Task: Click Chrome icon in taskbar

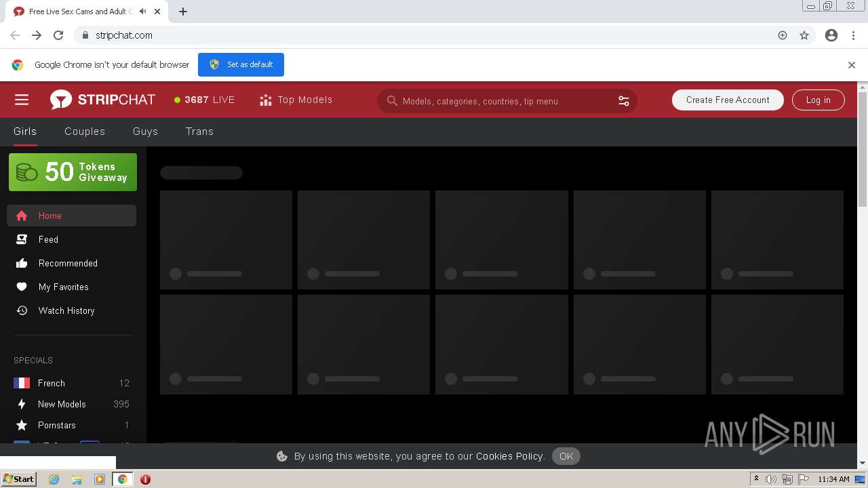Action: [x=123, y=479]
